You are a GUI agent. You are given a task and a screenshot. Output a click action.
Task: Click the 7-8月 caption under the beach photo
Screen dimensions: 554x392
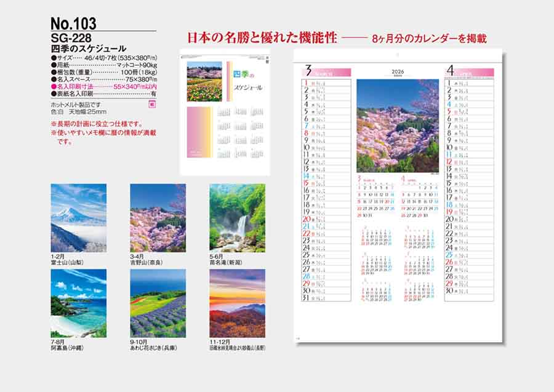[58, 342]
